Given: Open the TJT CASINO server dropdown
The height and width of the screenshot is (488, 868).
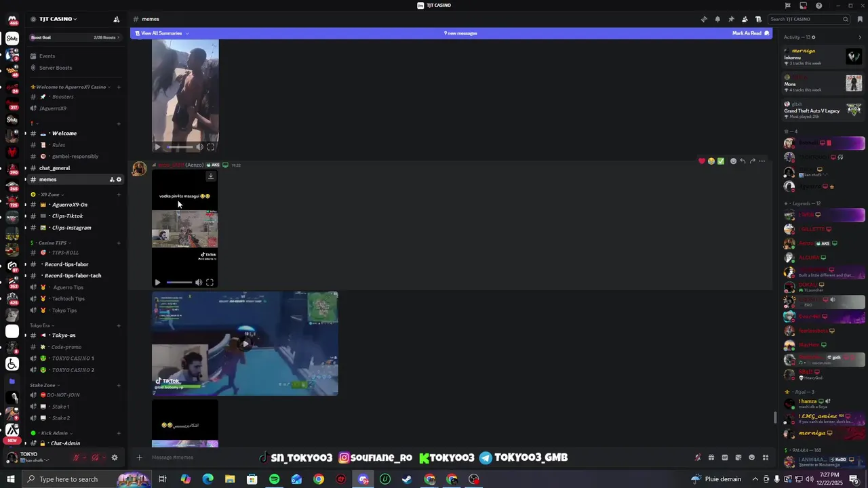Looking at the screenshot, I should (58, 19).
